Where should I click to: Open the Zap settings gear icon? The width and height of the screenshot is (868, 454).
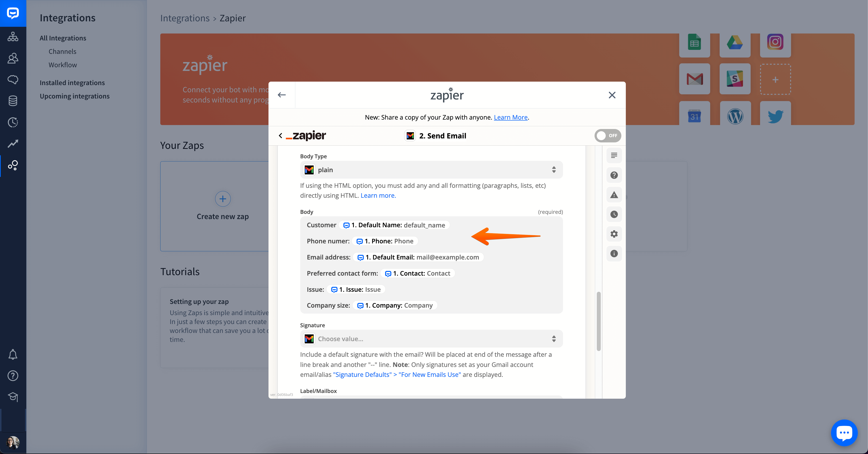point(614,234)
